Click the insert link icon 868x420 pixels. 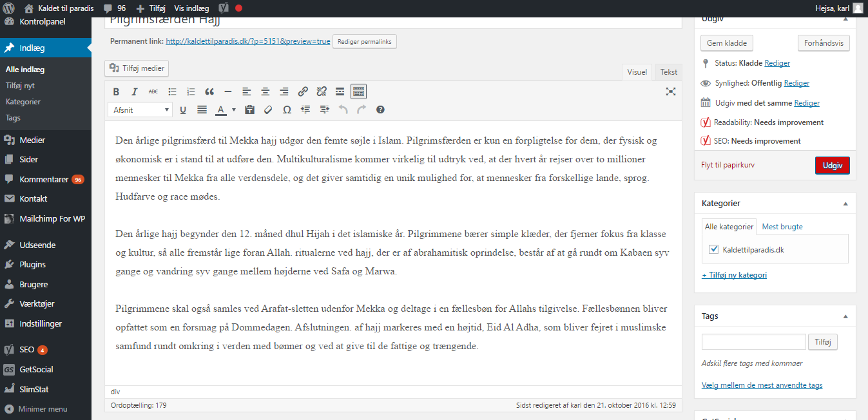point(303,91)
